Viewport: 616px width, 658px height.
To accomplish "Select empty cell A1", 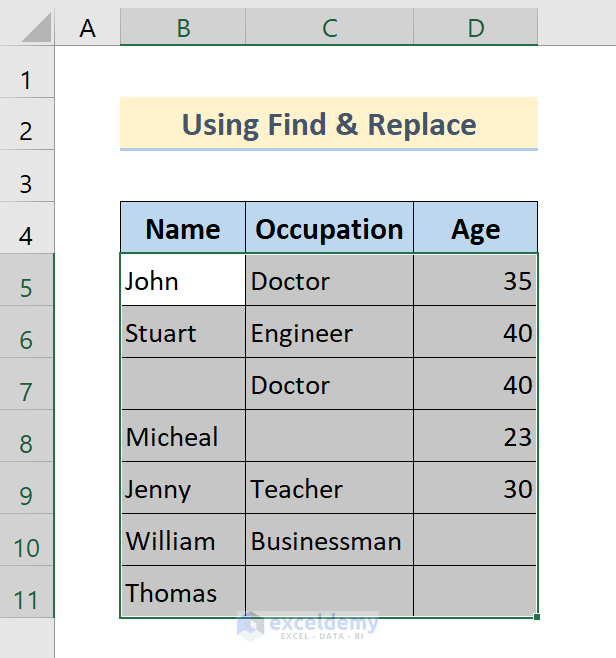I will pos(87,72).
